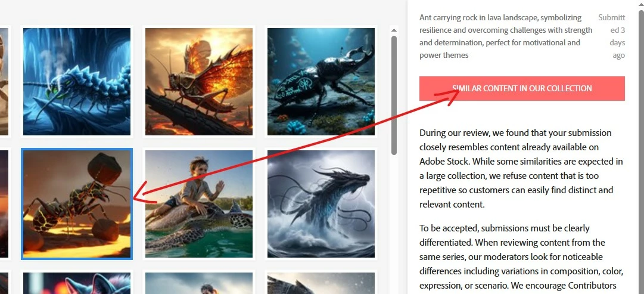
Task: Click the To be accepted guidelines paragraph
Action: tap(522, 257)
